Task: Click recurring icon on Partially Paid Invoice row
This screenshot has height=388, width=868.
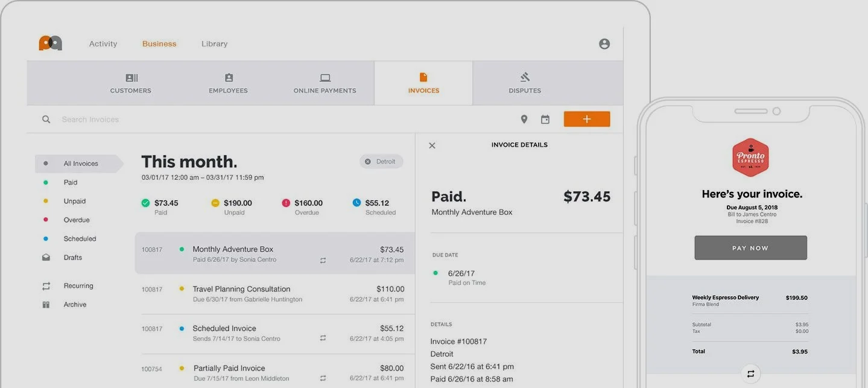Action: (x=323, y=378)
